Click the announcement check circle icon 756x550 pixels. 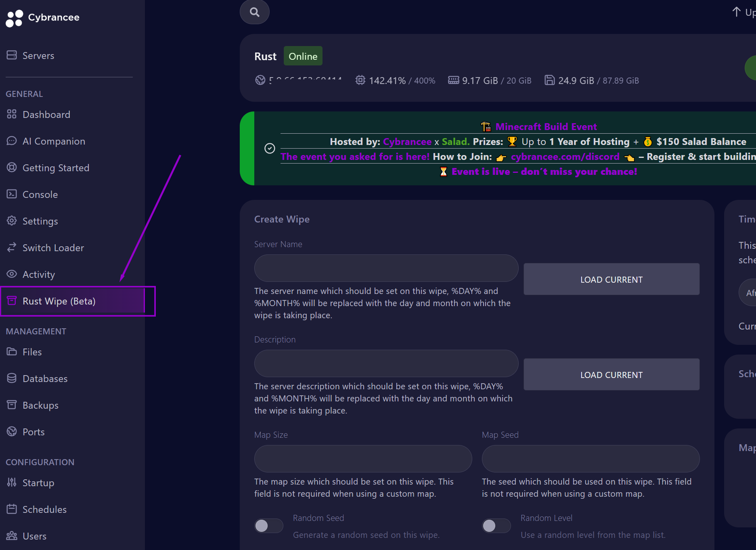(270, 149)
